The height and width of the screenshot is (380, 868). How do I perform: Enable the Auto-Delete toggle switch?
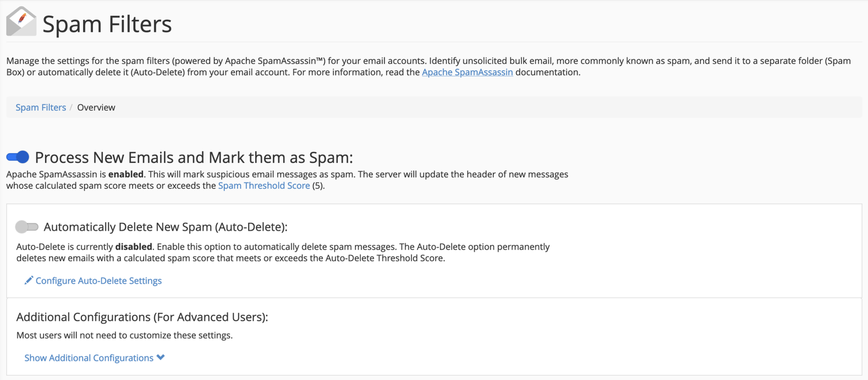(27, 226)
